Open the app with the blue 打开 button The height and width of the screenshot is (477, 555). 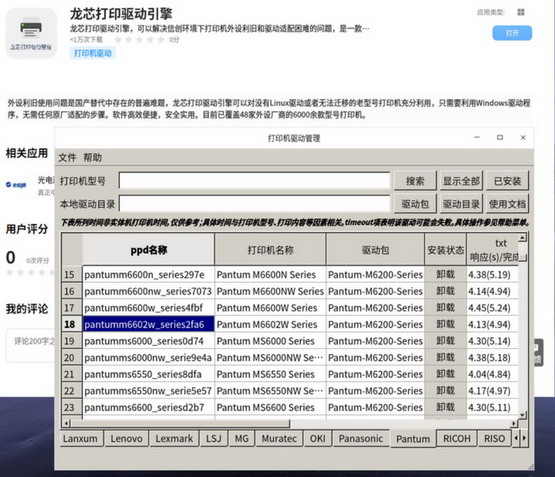tap(512, 33)
